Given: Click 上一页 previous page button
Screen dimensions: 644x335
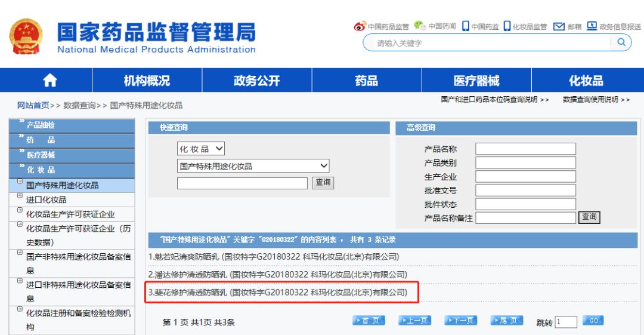Looking at the screenshot, I should tap(415, 321).
